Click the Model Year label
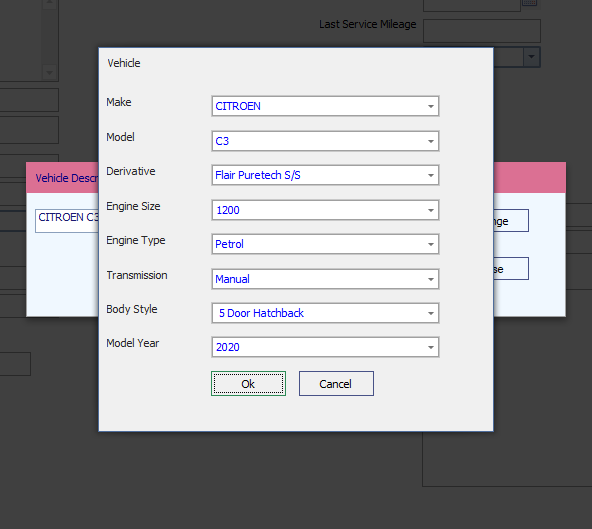Image resolution: width=592 pixels, height=529 pixels. click(x=133, y=343)
